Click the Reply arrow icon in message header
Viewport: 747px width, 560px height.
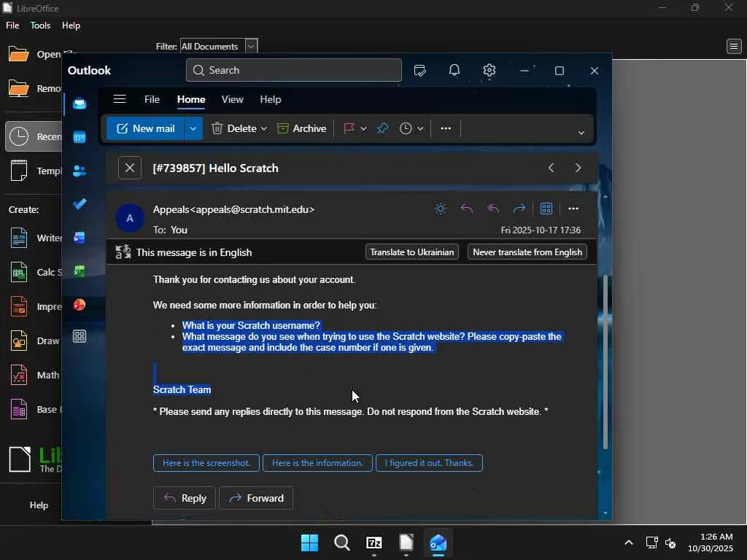coord(467,209)
